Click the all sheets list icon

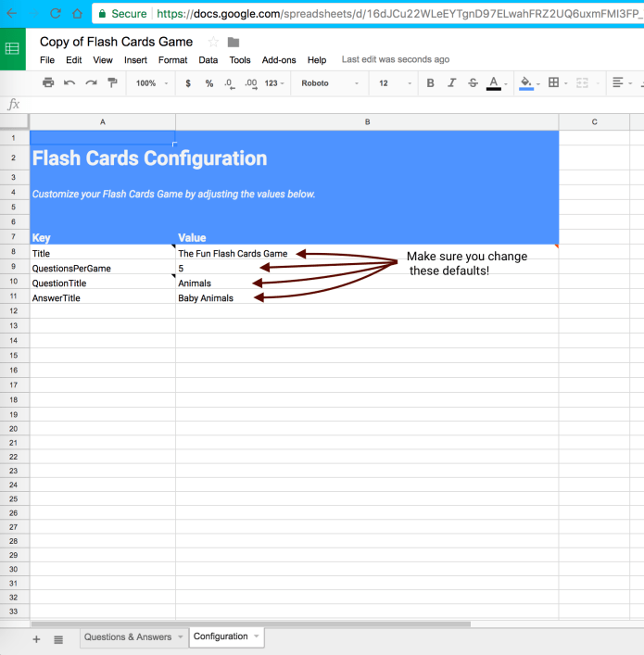tap(58, 639)
